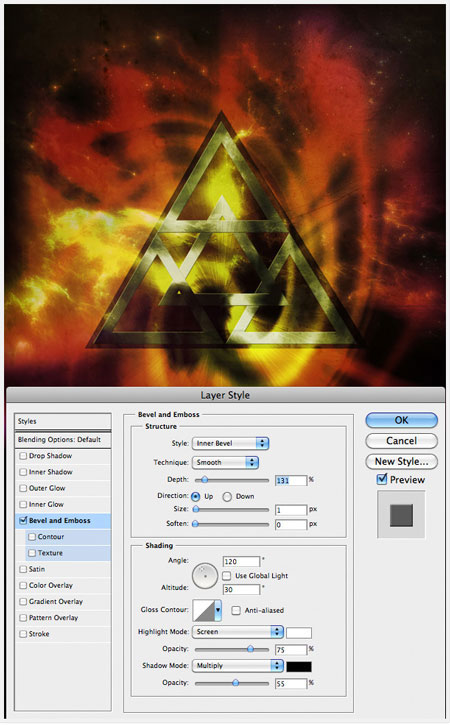Enable the Contour sub-option checkbox
The height and width of the screenshot is (725, 450).
tap(32, 537)
